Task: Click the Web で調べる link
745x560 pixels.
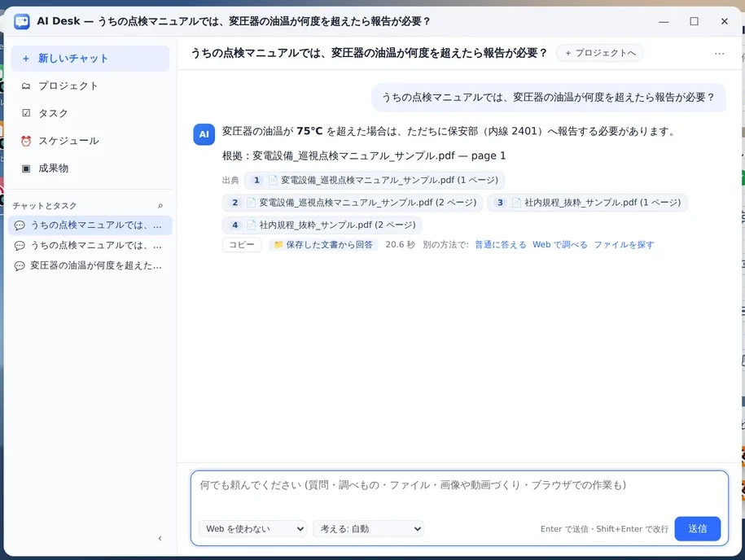Action: click(x=559, y=245)
